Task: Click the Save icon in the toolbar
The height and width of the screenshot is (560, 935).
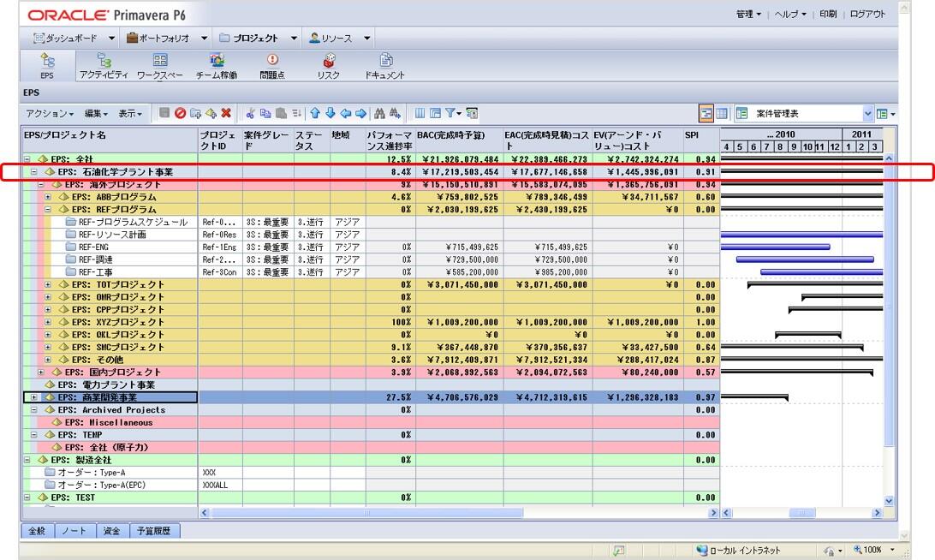Action: pos(164,113)
